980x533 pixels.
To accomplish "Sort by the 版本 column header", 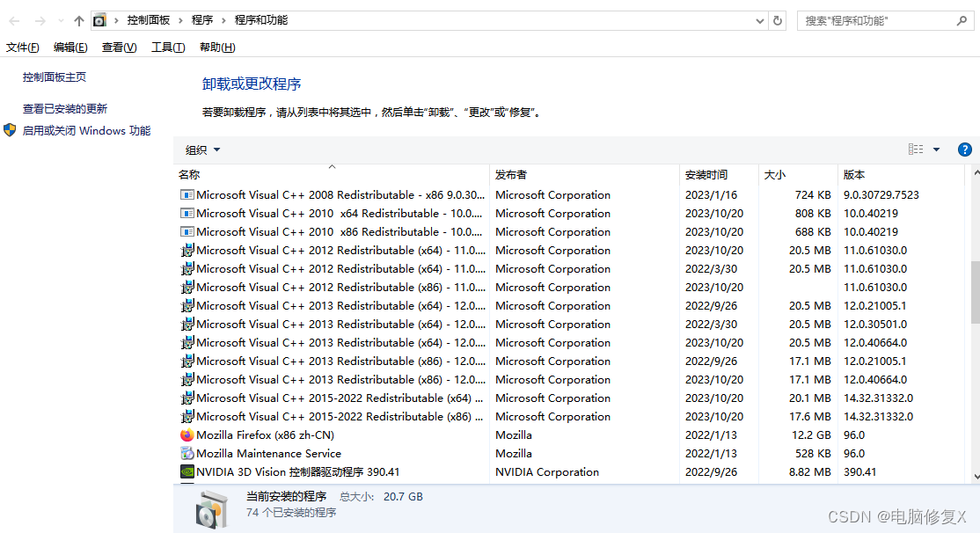I will 901,175.
